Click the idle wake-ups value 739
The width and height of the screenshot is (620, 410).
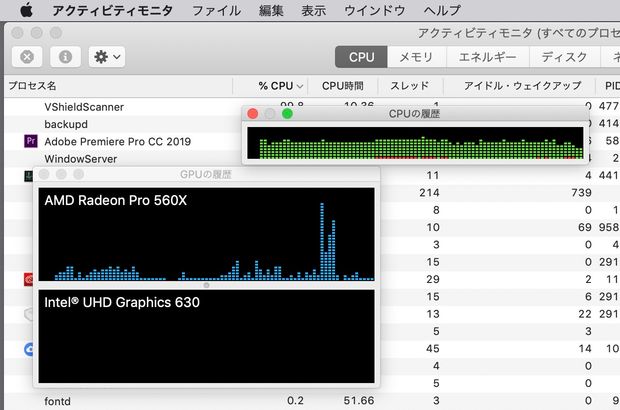click(x=581, y=193)
